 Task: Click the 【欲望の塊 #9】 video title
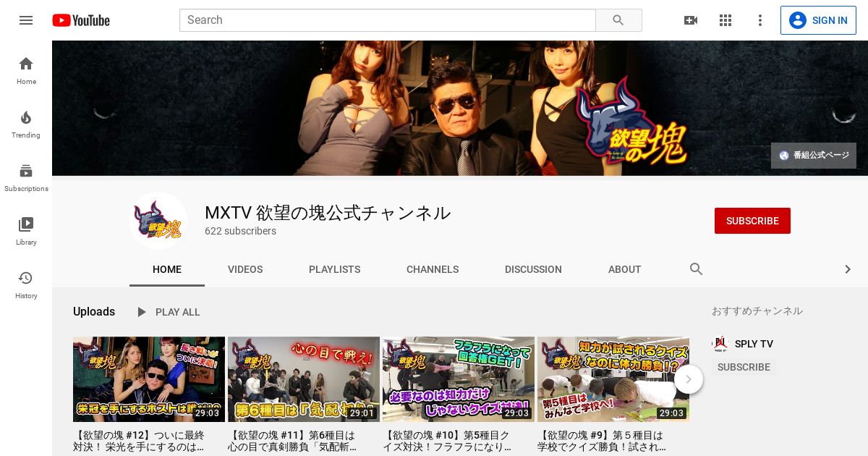tap(602, 442)
